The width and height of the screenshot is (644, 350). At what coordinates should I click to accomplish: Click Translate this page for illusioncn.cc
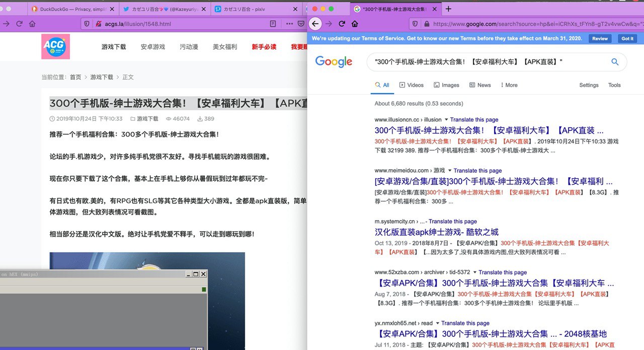474,120
